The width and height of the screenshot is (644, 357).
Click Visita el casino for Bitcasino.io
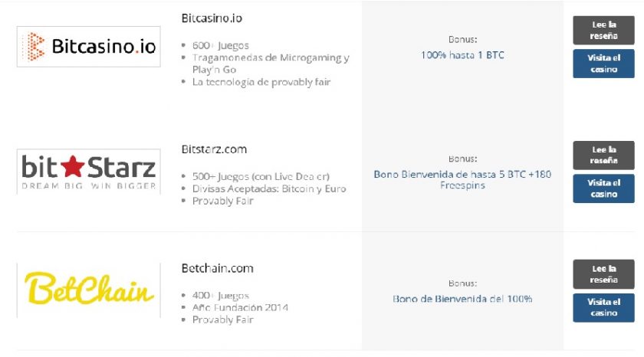(x=603, y=64)
